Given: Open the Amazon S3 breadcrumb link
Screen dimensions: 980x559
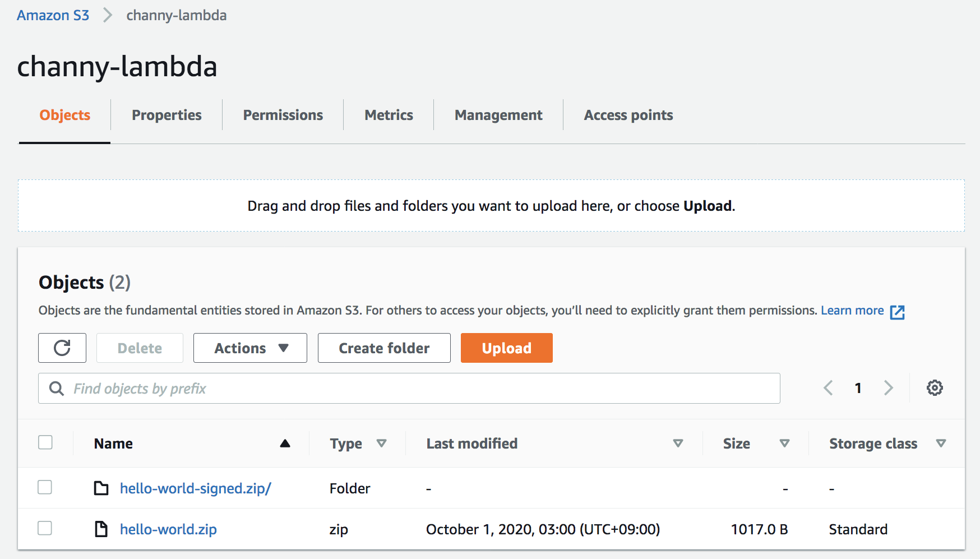Looking at the screenshot, I should click(53, 15).
